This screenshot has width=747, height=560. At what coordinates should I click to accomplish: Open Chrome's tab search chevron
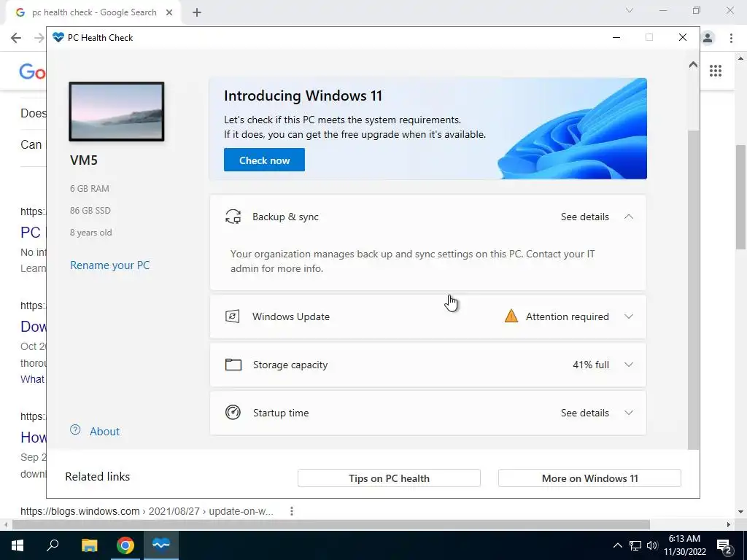click(630, 10)
